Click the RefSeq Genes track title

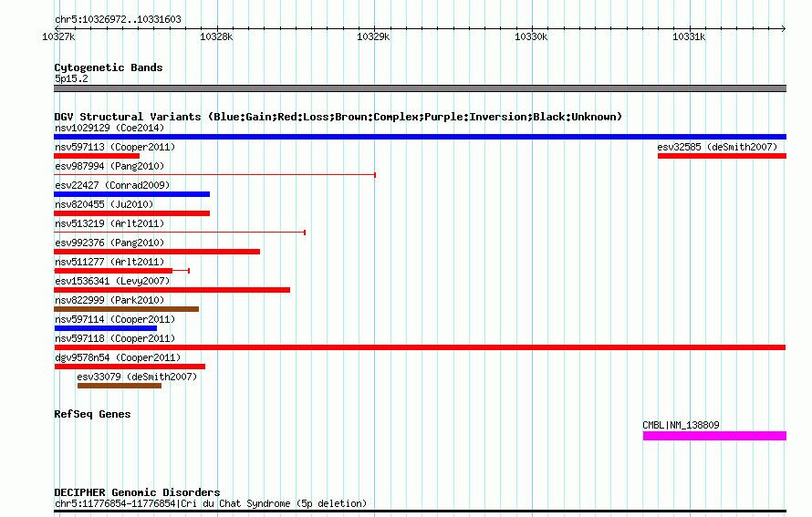tap(92, 414)
